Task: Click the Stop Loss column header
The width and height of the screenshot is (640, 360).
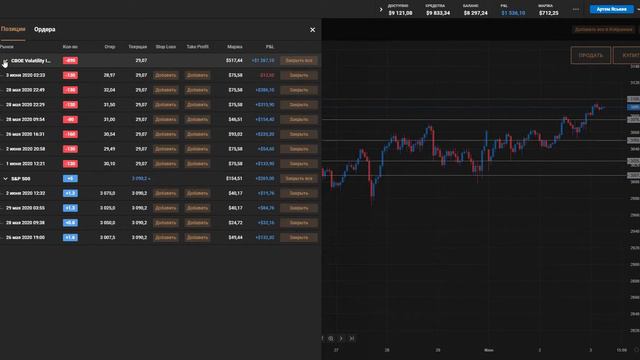Action: [166, 47]
